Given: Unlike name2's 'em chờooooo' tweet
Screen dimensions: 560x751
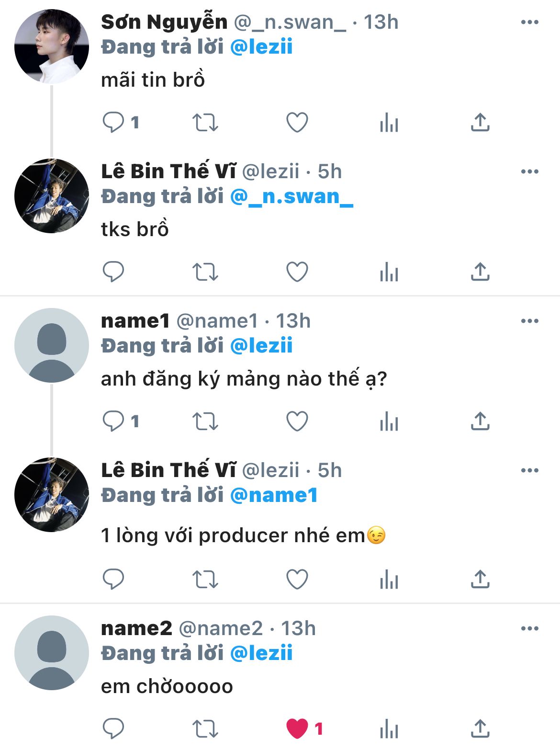Looking at the screenshot, I should pyautogui.click(x=297, y=728).
